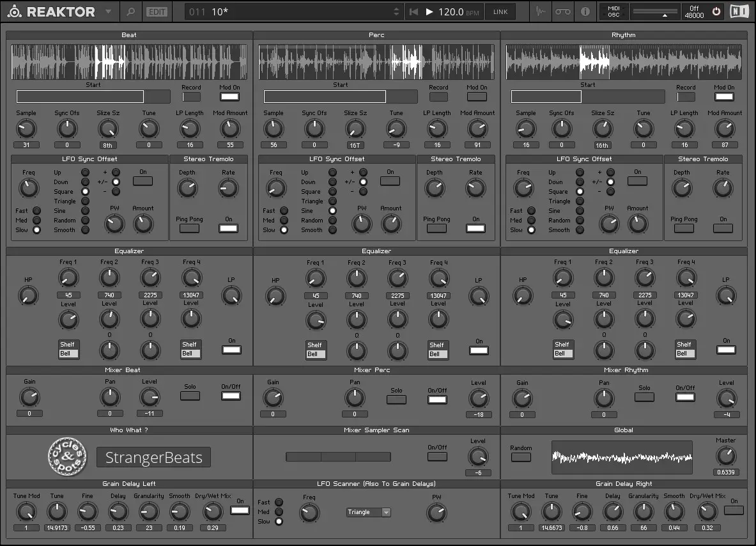Screen dimensions: 756x546
Task: Click the Global Master knob
Action: [x=725, y=456]
